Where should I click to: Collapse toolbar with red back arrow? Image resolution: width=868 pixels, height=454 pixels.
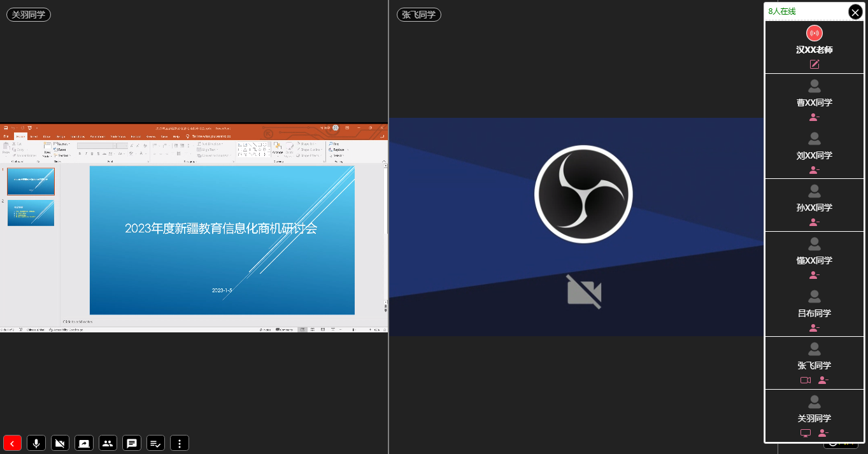click(12, 443)
